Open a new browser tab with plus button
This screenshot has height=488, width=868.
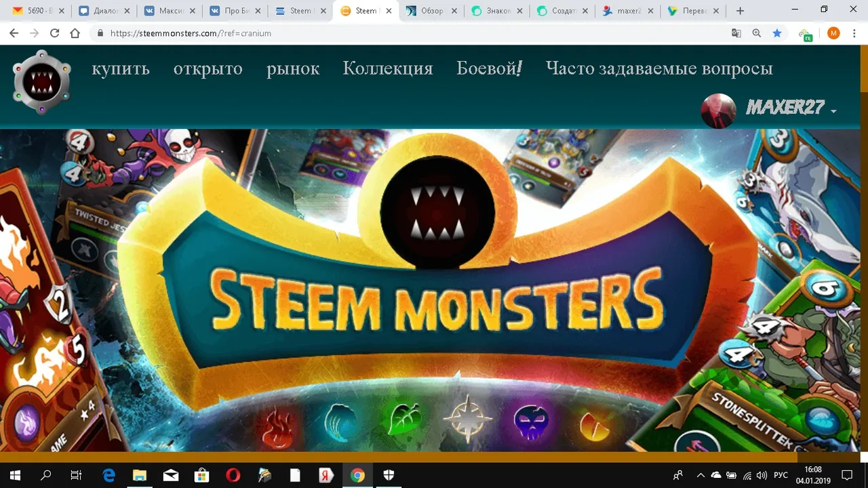pyautogui.click(x=740, y=11)
